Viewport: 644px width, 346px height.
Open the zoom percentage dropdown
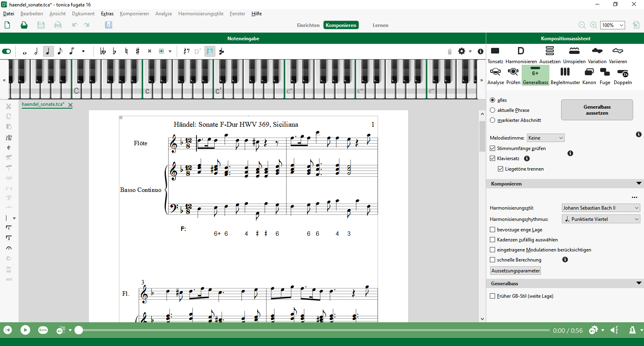pos(613,25)
